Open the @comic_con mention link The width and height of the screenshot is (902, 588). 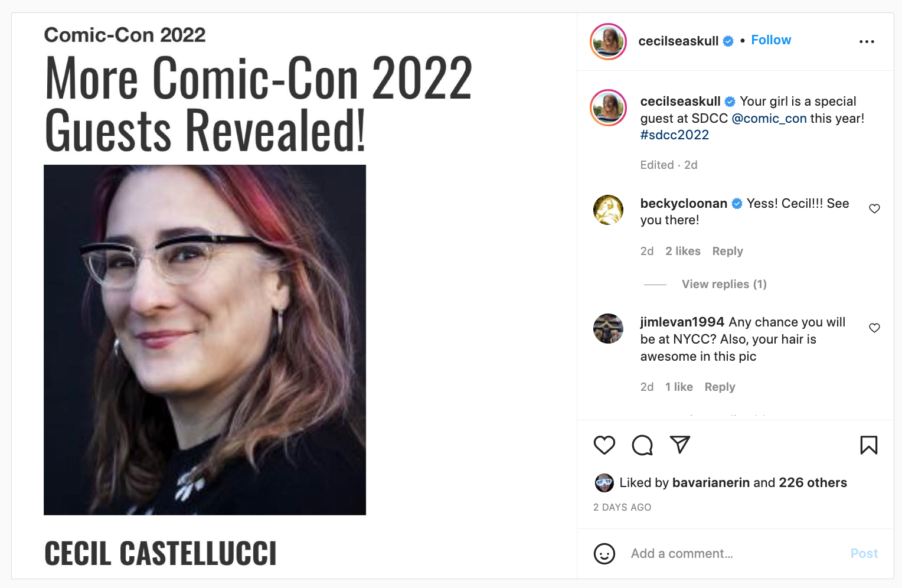[x=769, y=118]
